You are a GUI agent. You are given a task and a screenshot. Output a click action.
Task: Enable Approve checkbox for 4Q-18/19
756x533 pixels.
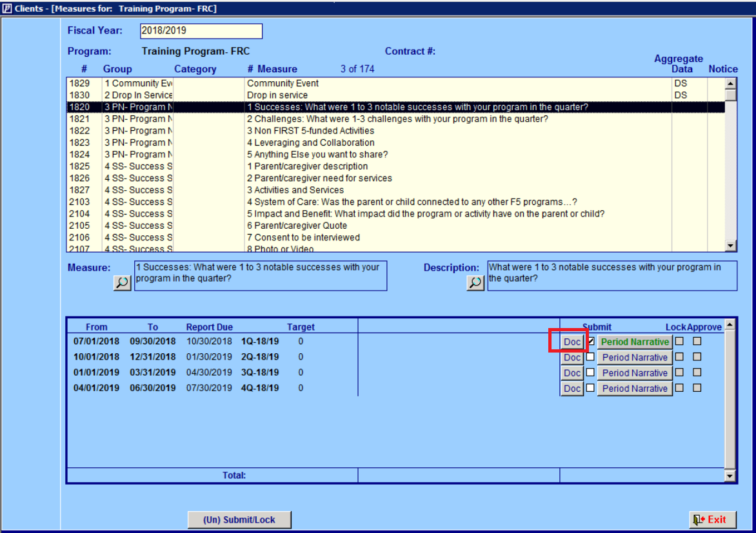point(697,388)
